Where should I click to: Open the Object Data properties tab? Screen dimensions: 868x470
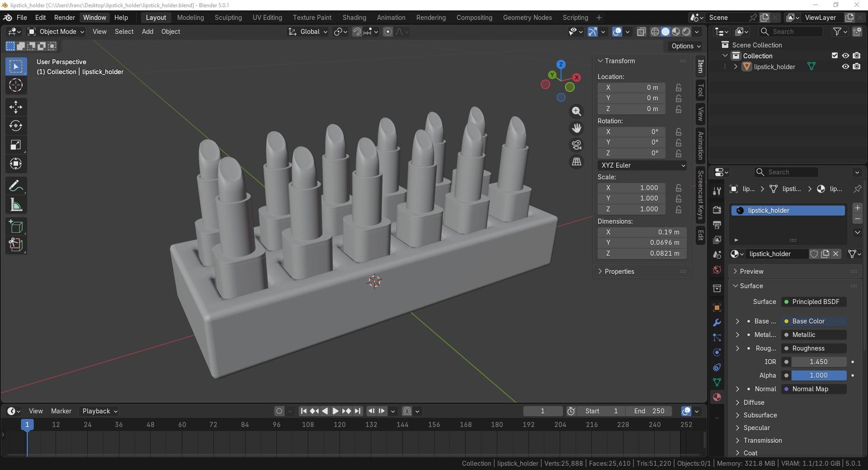point(717,382)
